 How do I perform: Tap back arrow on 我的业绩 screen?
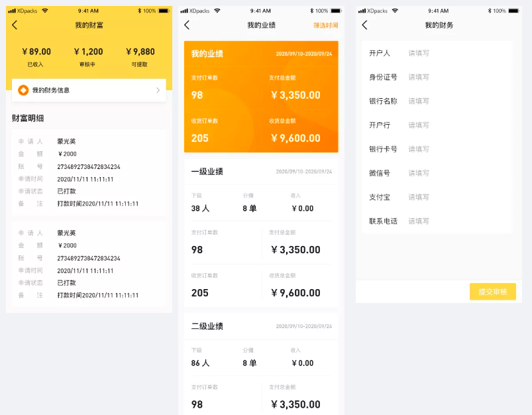tap(187, 25)
